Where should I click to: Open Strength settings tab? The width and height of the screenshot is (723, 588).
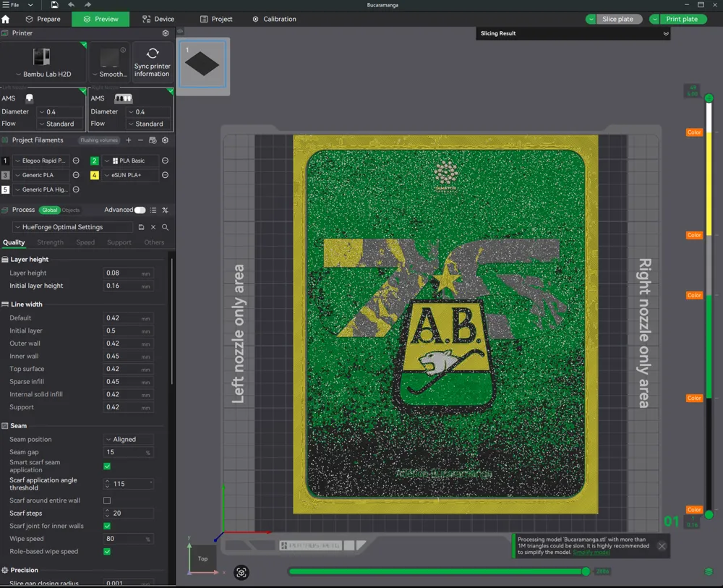pos(51,242)
